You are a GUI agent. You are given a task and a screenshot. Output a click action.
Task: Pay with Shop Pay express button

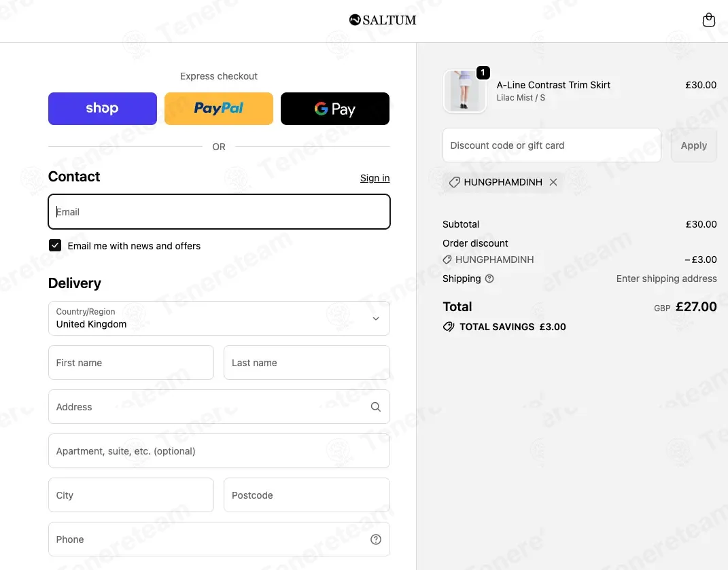pos(103,109)
